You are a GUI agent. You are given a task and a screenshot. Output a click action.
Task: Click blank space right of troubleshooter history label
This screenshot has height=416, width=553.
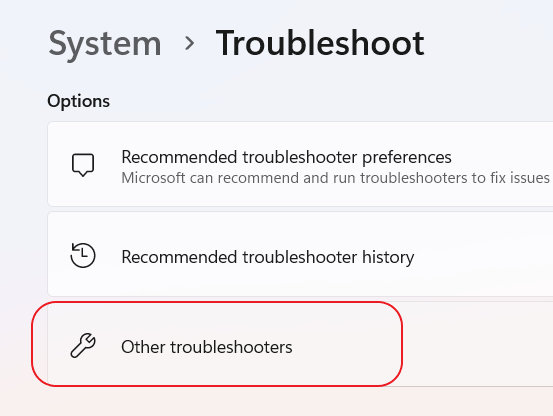point(483,255)
